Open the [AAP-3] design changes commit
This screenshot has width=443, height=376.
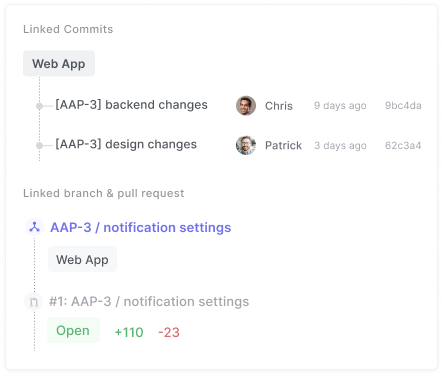pos(126,144)
